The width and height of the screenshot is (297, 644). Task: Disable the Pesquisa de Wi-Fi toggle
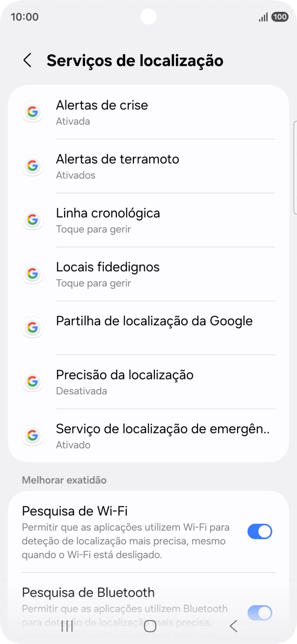260,531
